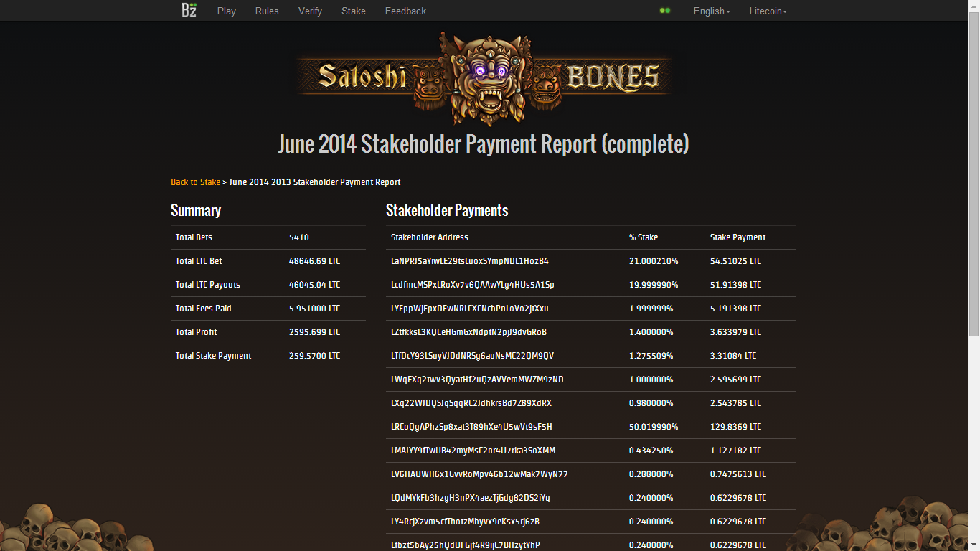The height and width of the screenshot is (551, 980).
Task: Click the scrollbar up arrow
Action: (x=974, y=5)
